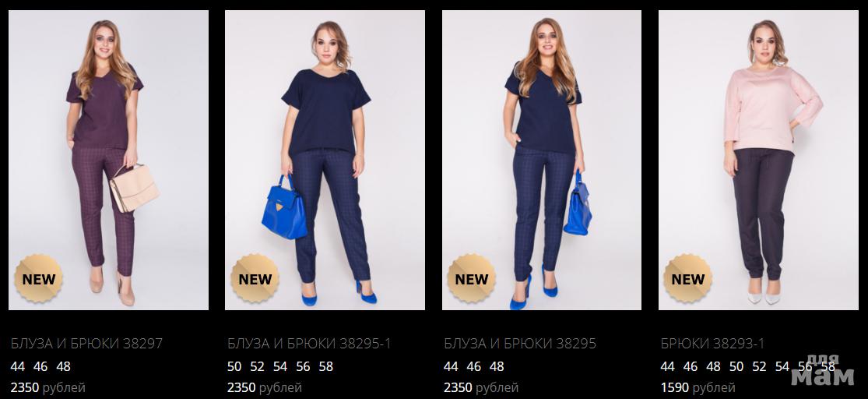Choose size 50 for item 38295-1

(x=235, y=366)
